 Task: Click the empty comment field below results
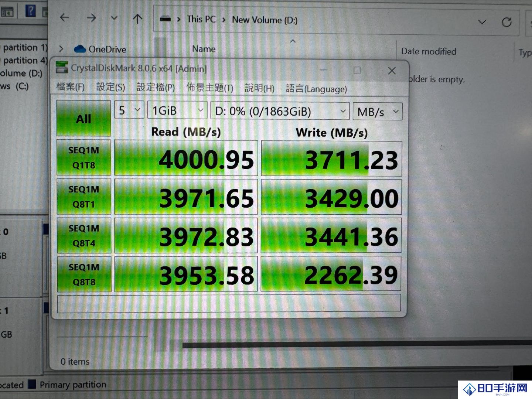[x=229, y=303]
